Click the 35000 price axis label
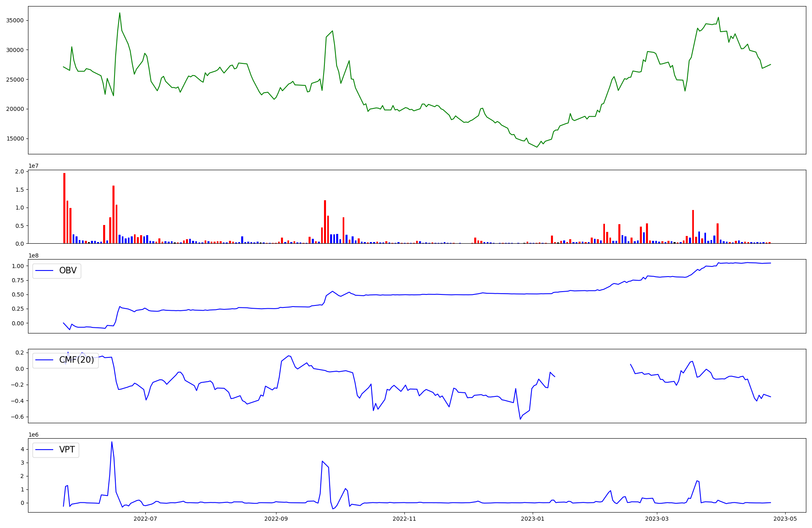812x528 pixels. pos(15,21)
